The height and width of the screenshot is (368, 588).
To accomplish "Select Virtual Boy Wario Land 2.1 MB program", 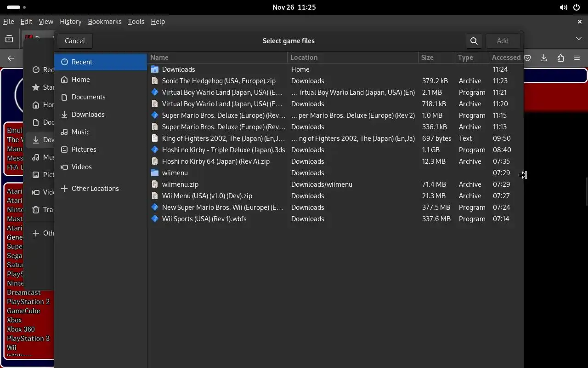I will click(335, 92).
